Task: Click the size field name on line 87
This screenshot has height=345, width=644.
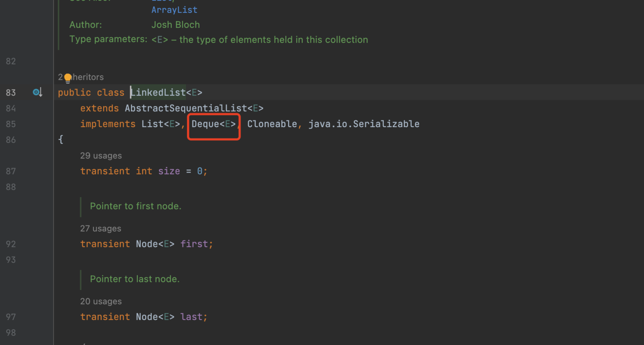Action: coord(169,171)
